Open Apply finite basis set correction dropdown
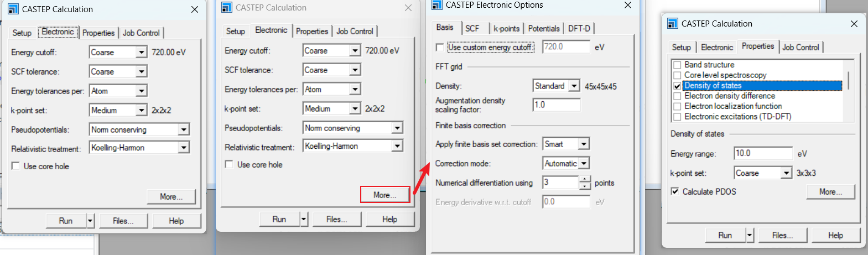 [584, 144]
